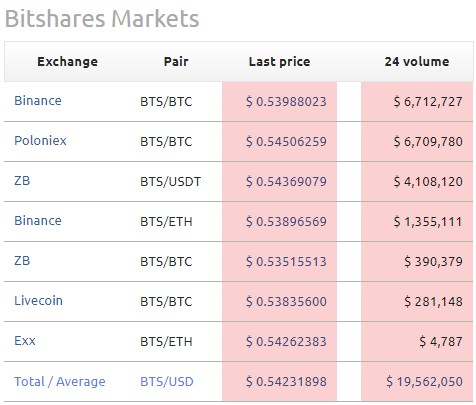476x405 pixels.
Task: Select BTS/BTC pair in Livecoin row
Action: (166, 302)
